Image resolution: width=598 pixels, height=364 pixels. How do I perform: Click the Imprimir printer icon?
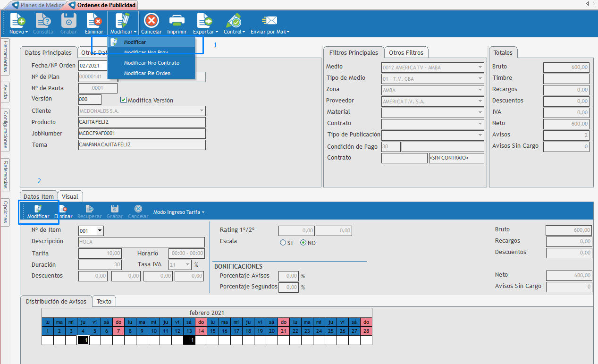tap(177, 21)
